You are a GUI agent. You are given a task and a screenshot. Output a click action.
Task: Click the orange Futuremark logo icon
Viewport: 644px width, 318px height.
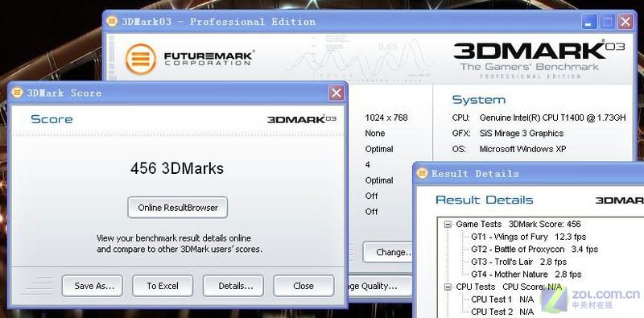pyautogui.click(x=141, y=59)
